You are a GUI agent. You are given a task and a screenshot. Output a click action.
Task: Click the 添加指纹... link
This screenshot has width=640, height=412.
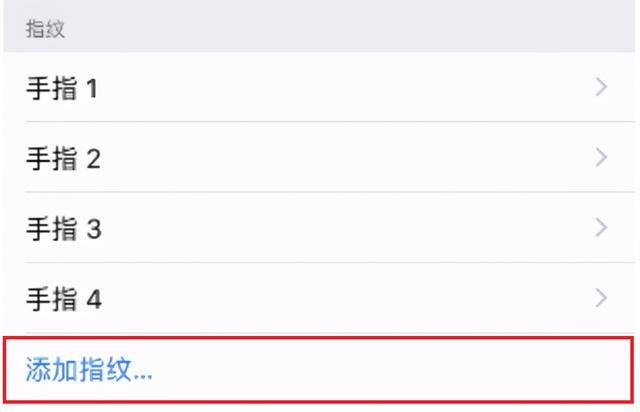point(89,371)
